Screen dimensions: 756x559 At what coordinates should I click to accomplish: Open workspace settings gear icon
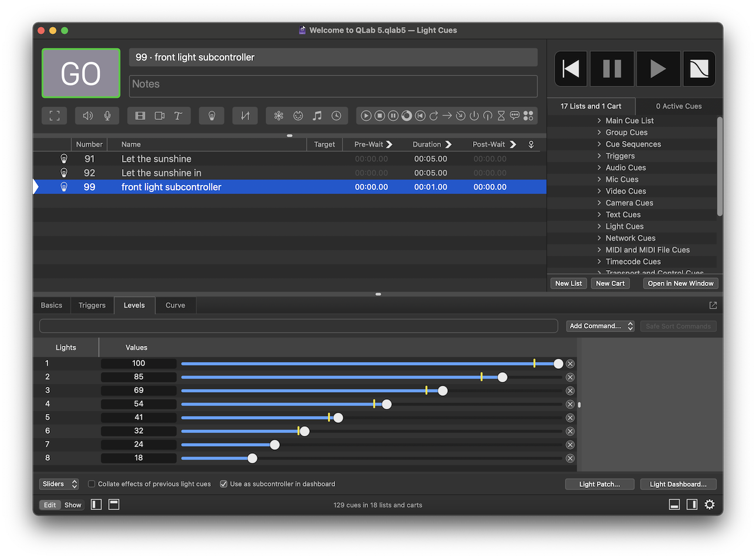710,504
